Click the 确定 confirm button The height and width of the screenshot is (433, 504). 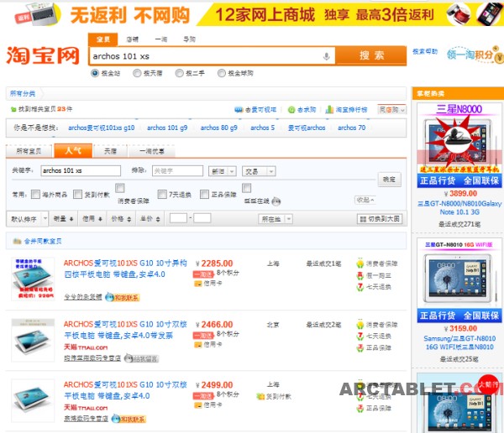pyautogui.click(x=389, y=180)
